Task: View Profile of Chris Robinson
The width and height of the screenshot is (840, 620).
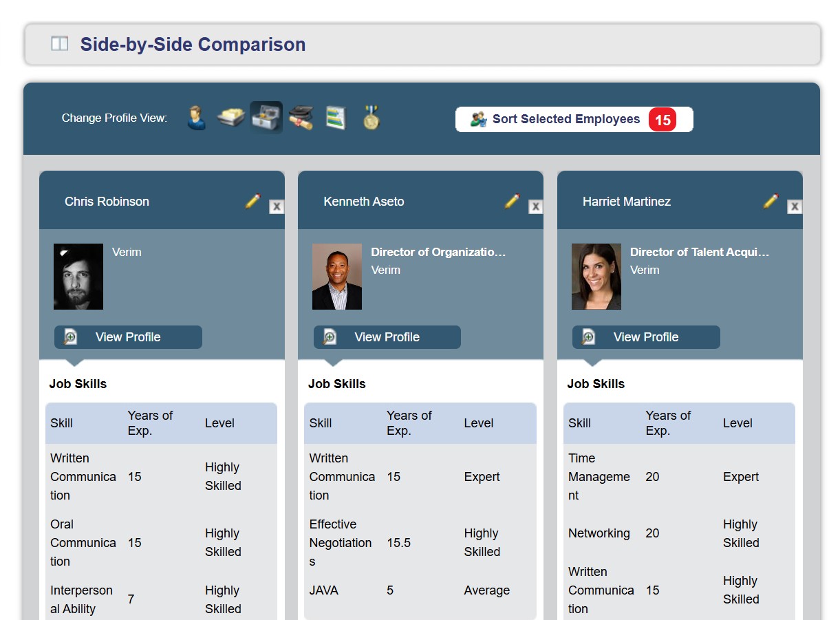Action: (x=128, y=337)
